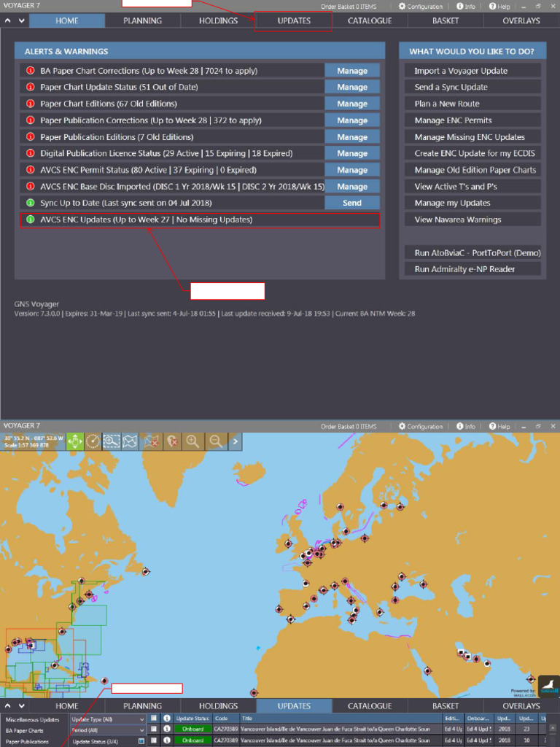This screenshot has height=747, width=560.
Task: Switch to PLANNING tab in the Home window
Action: point(142,20)
